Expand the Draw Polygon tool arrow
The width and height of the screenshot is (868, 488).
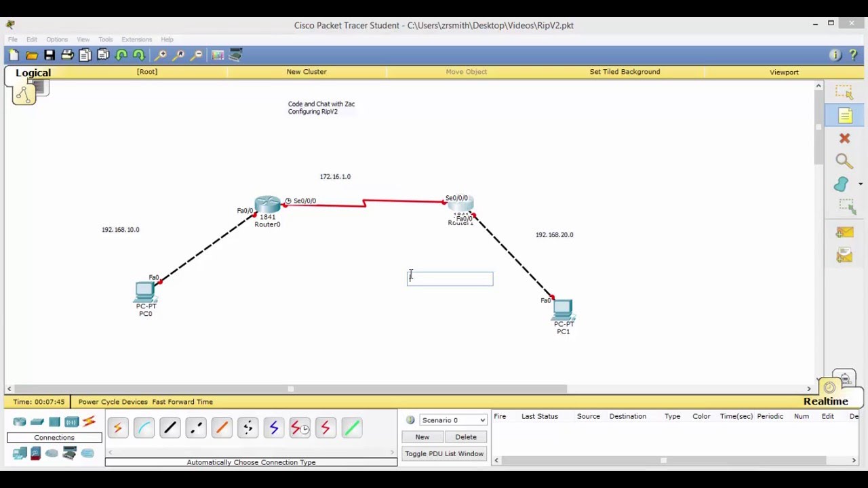tap(861, 184)
